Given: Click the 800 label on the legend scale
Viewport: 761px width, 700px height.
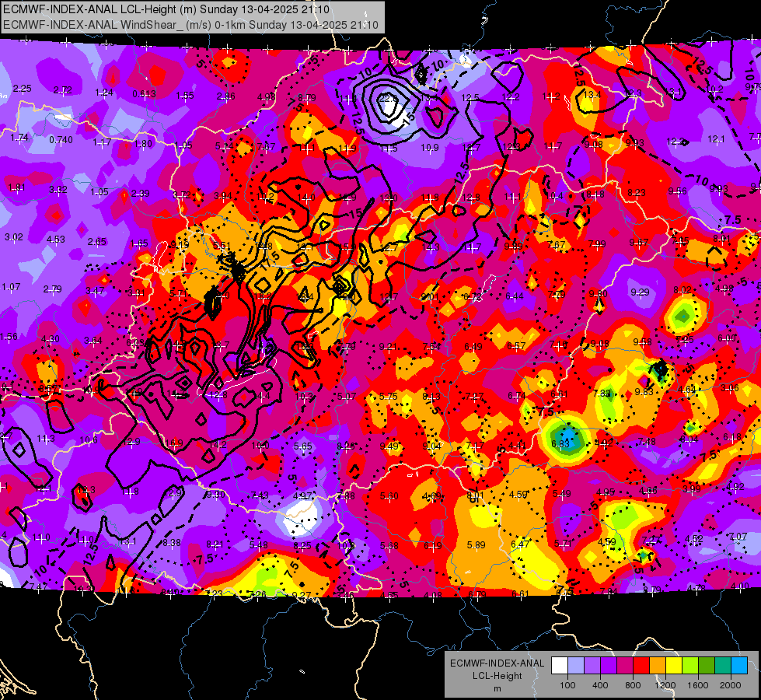Looking at the screenshot, I should 633,685.
